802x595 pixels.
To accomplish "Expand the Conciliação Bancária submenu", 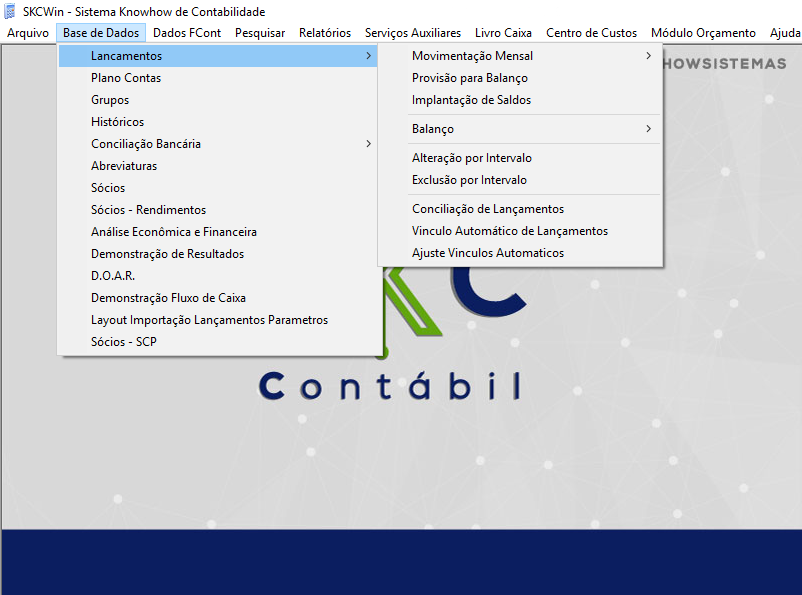I will coord(146,144).
